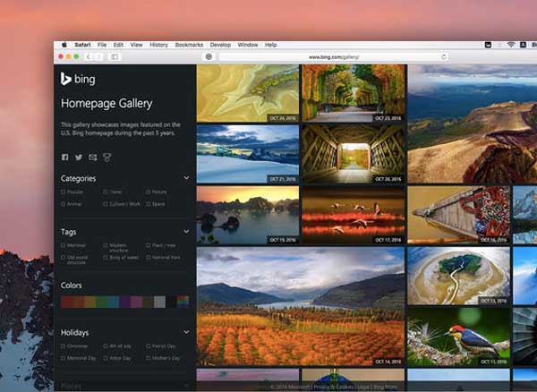
Task: Open the Oct 24, 2016 abstract terrain image
Action: [248, 93]
